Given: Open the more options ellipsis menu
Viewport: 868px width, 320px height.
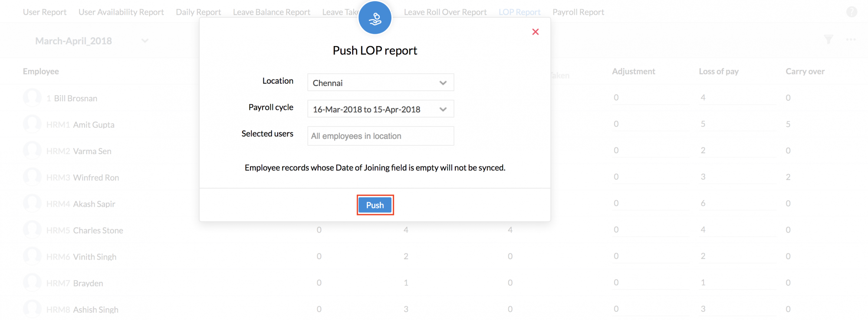Looking at the screenshot, I should 851,40.
